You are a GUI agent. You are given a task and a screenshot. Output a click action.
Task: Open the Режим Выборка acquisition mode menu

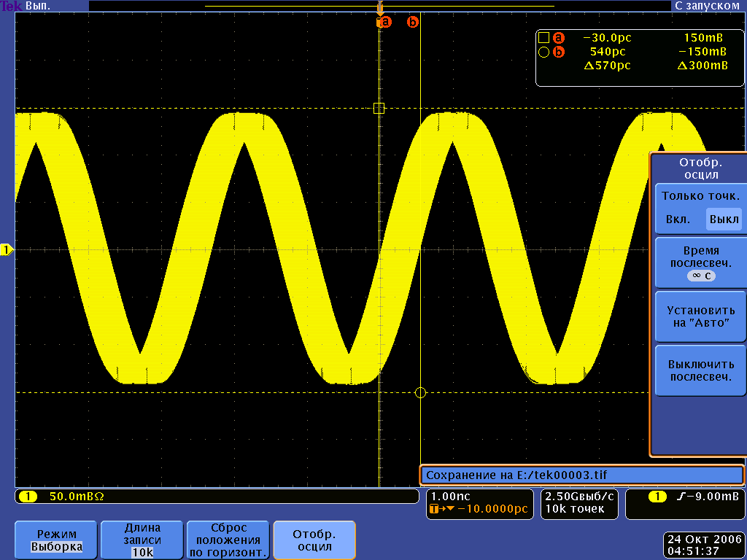[56, 540]
